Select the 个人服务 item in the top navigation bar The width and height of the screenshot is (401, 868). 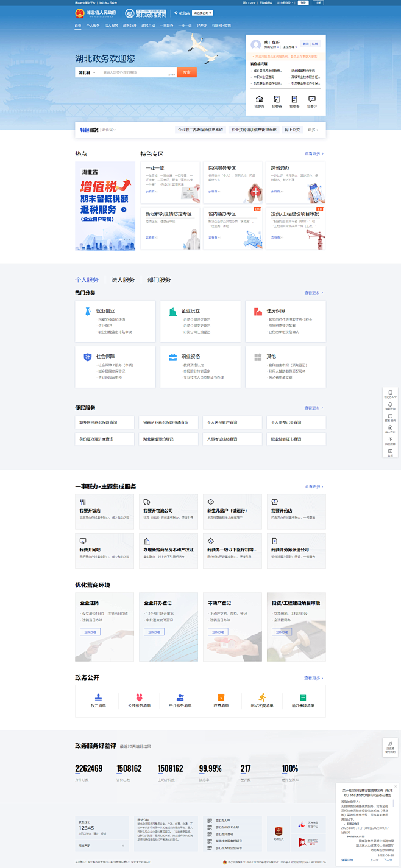click(93, 26)
